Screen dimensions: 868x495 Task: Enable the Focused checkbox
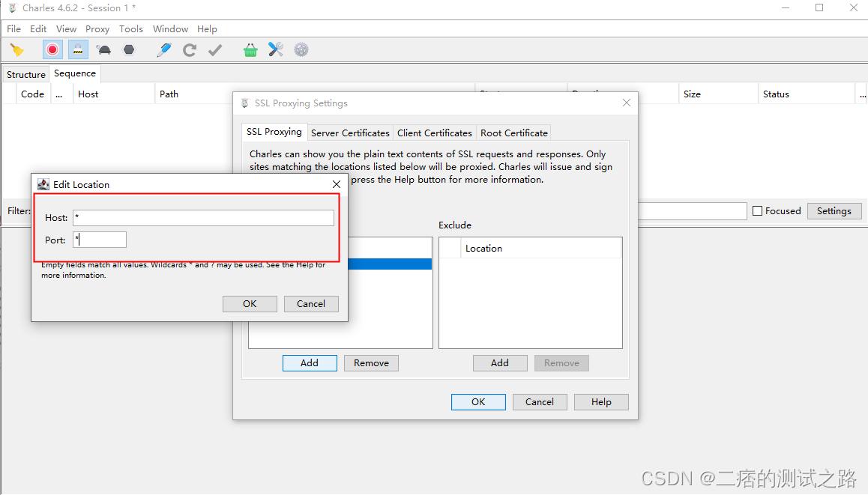point(757,210)
